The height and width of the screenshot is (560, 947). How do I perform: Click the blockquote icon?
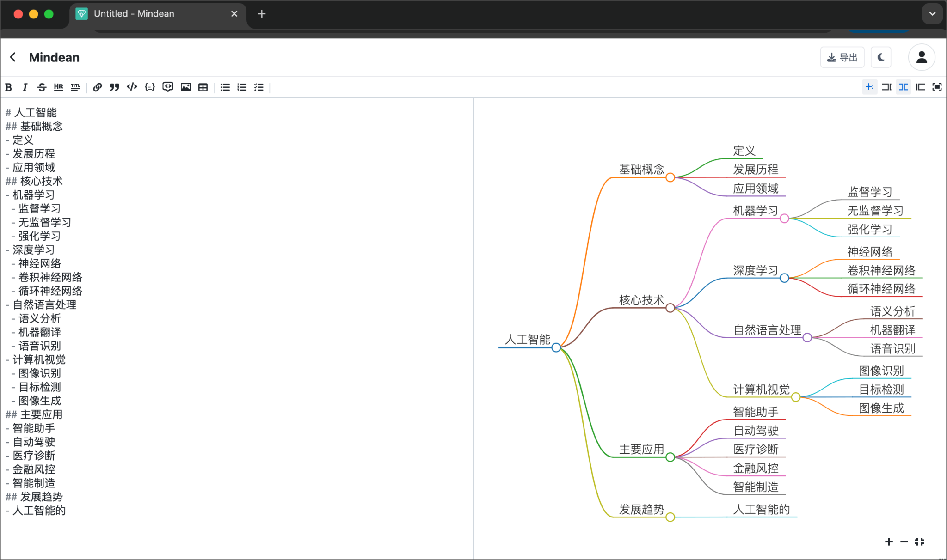(x=114, y=87)
